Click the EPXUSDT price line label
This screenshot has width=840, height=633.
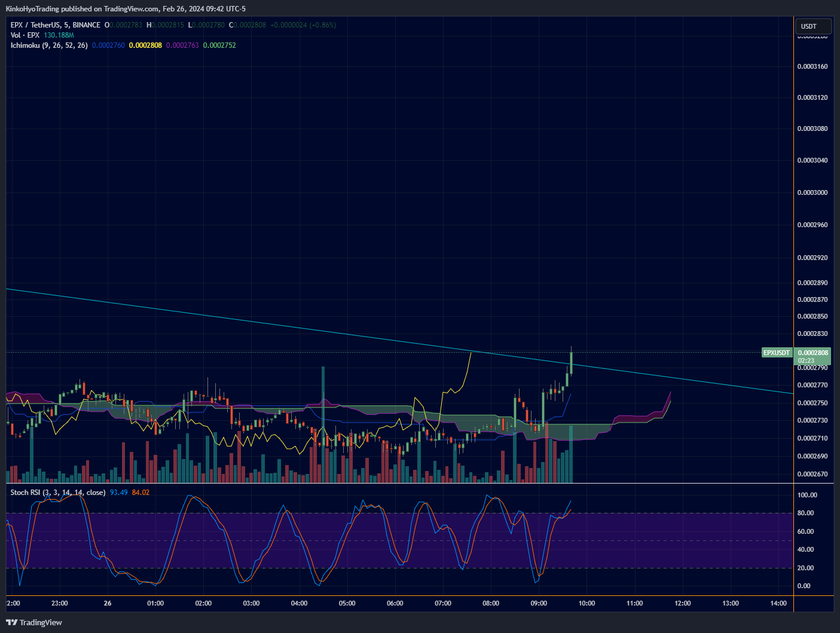click(777, 353)
